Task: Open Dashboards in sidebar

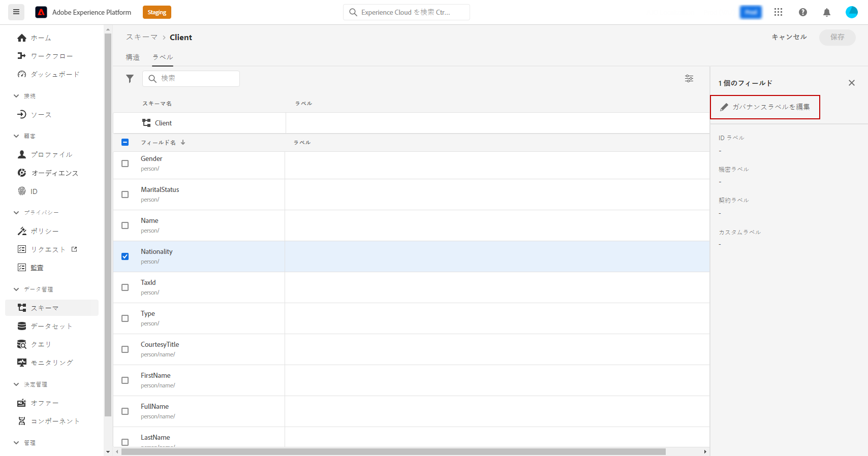Action: click(48, 75)
